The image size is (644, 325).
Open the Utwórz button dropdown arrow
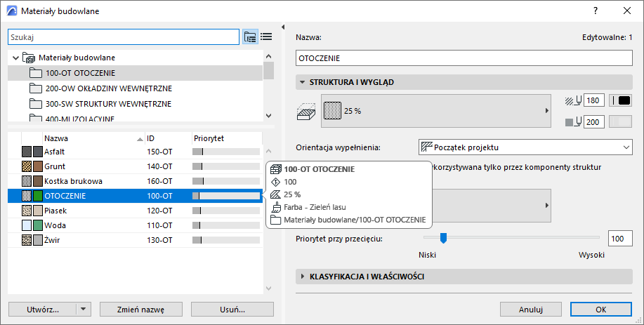84,309
